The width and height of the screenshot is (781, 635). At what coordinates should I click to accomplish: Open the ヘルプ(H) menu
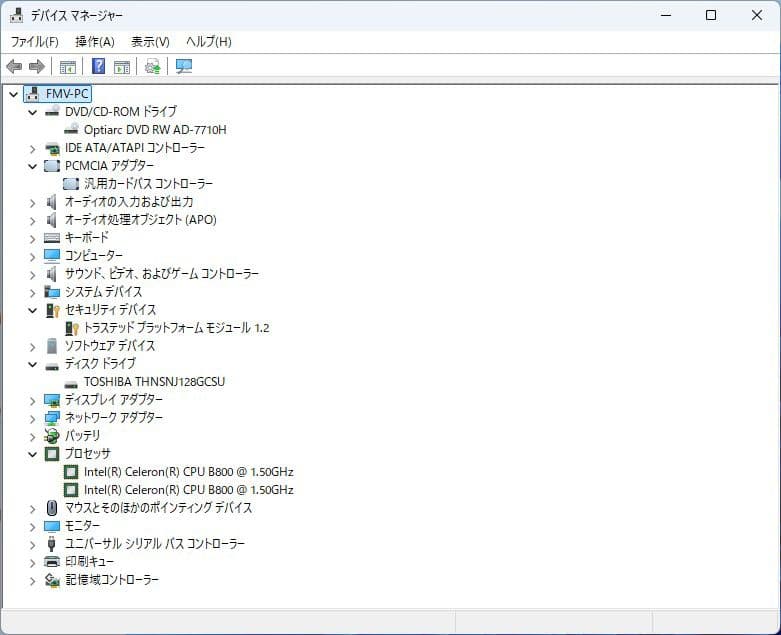click(x=209, y=41)
